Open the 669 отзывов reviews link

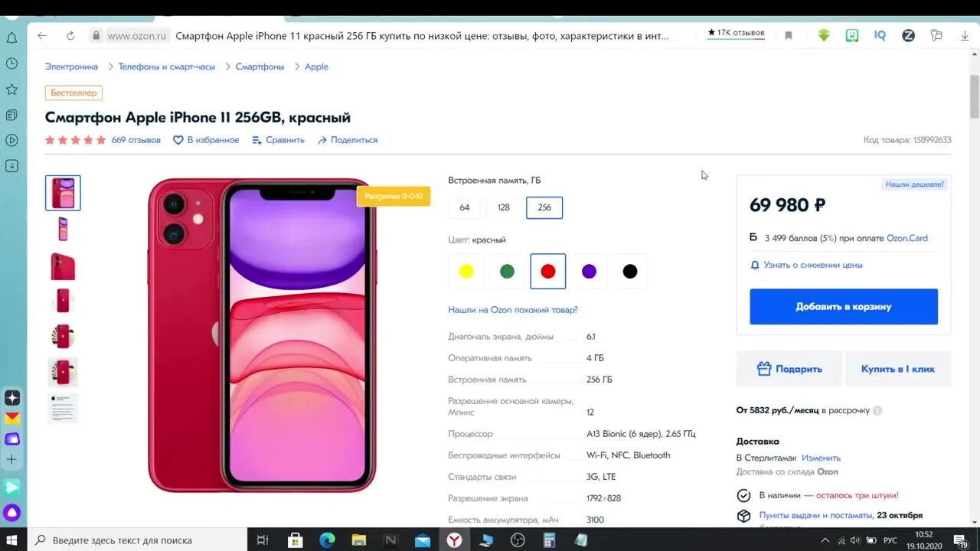click(136, 140)
